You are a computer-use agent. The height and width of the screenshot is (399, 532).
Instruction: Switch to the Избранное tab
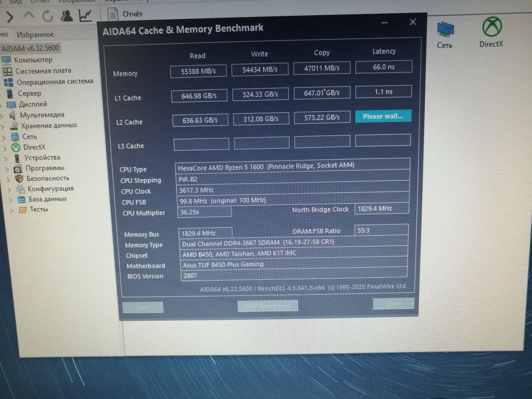pos(35,34)
